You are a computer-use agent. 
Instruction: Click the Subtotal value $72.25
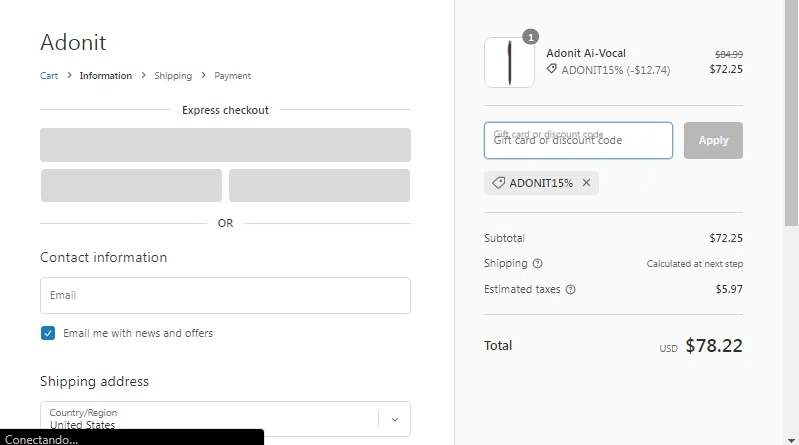tap(726, 238)
